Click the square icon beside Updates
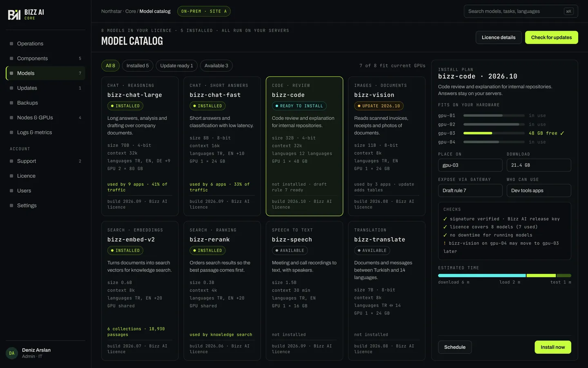This screenshot has height=368, width=588. pos(11,88)
